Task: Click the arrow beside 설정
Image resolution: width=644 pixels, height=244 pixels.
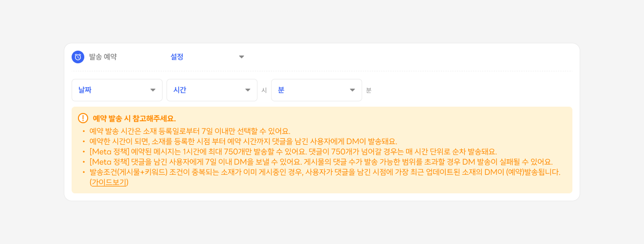Action: tap(241, 57)
